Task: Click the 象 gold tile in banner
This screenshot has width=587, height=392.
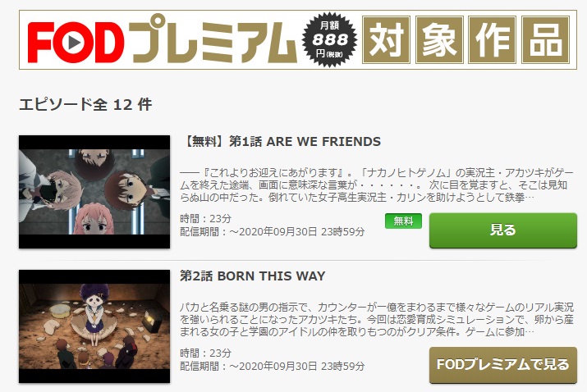Action: [439, 39]
